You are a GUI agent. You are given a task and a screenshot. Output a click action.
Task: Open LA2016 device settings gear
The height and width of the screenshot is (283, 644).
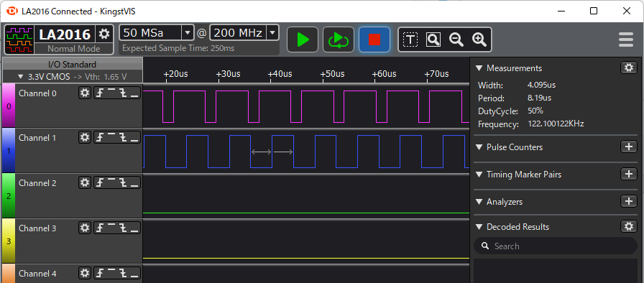pos(104,34)
